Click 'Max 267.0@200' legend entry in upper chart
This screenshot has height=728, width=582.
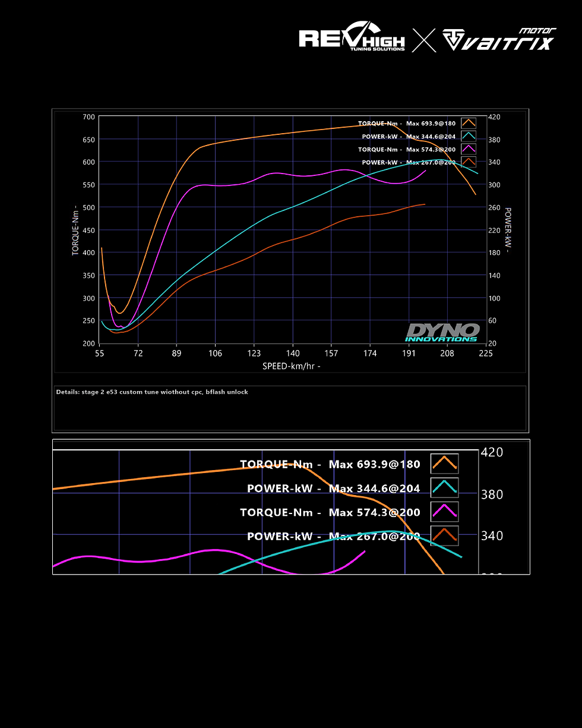[x=431, y=162]
